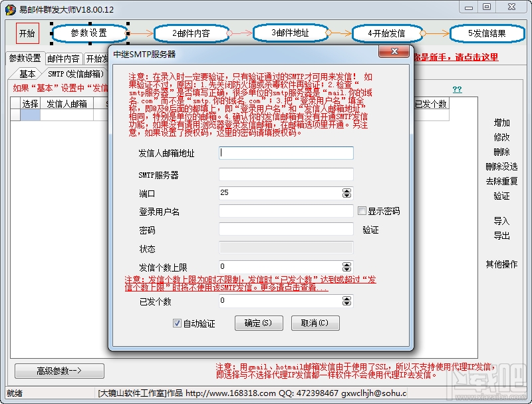Switch to the 参数设置 tab
Image resolution: width=532 pixels, height=404 pixels.
25,58
